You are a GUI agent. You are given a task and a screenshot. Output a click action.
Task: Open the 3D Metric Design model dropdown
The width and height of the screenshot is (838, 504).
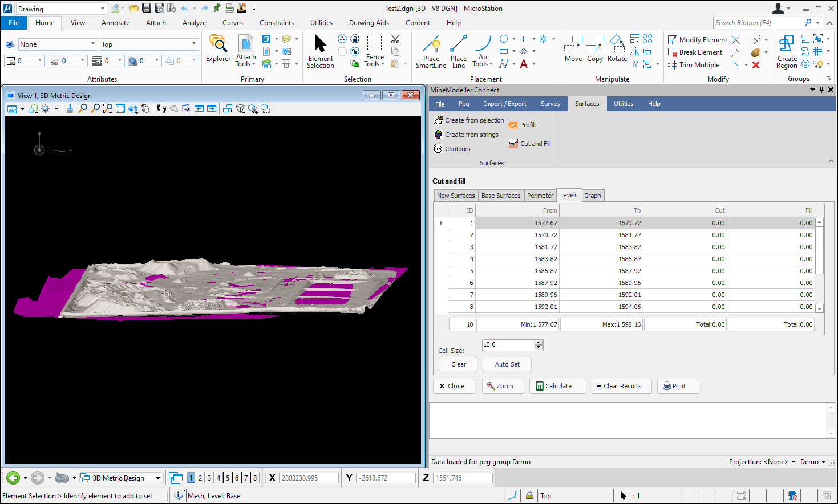point(121,478)
